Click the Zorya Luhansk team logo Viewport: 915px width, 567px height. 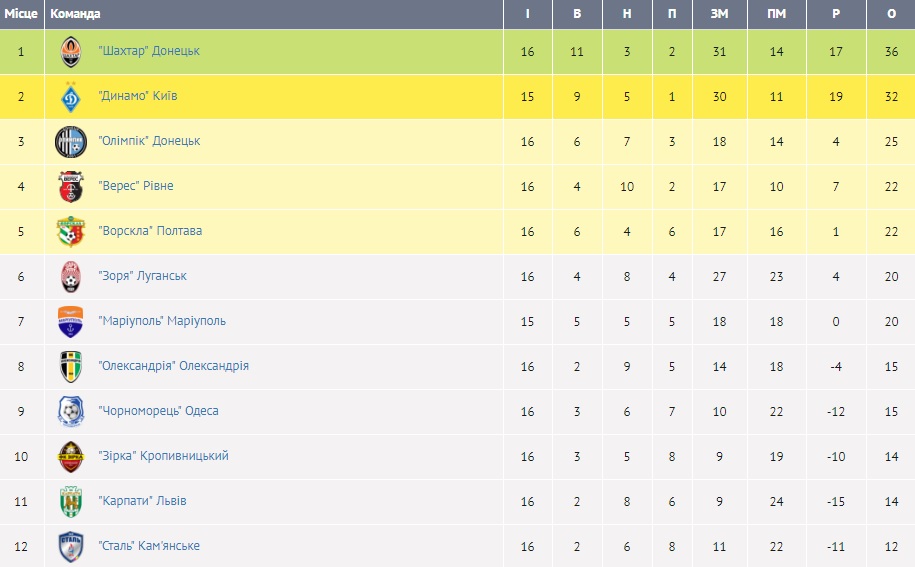tap(71, 277)
